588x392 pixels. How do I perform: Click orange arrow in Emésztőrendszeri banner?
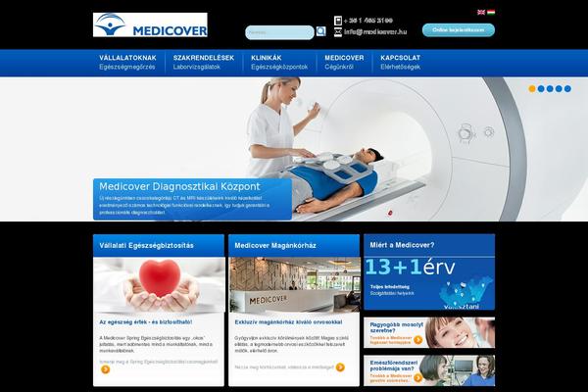point(417,377)
